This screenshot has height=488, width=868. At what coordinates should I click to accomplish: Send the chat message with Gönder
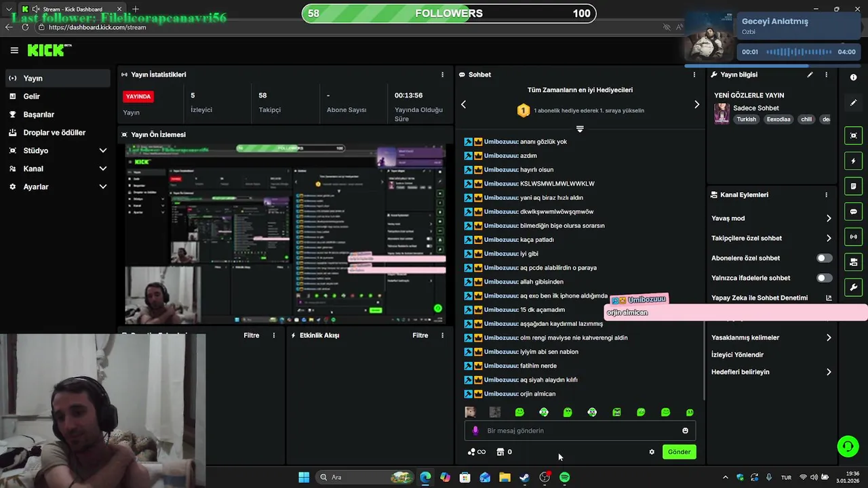679,452
